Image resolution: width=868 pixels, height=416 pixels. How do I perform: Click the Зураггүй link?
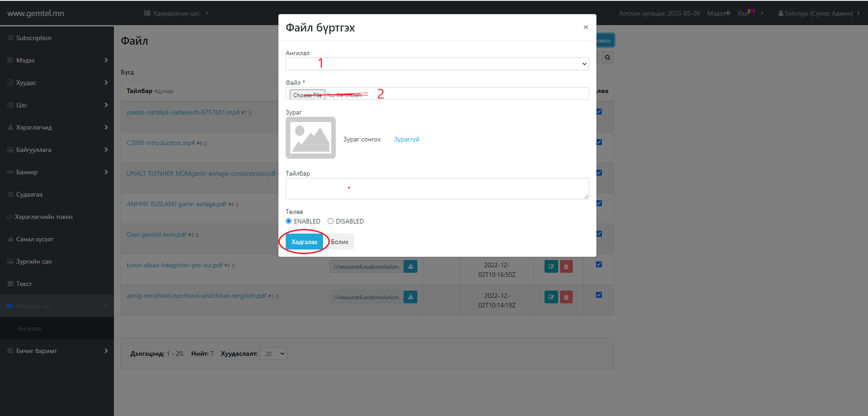[406, 139]
